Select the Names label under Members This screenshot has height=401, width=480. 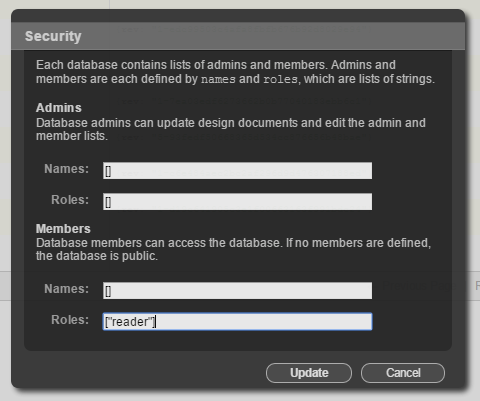point(67,289)
